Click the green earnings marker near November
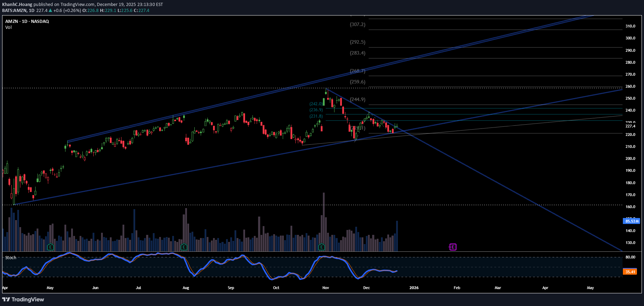The image size is (644, 306). pos(321,247)
